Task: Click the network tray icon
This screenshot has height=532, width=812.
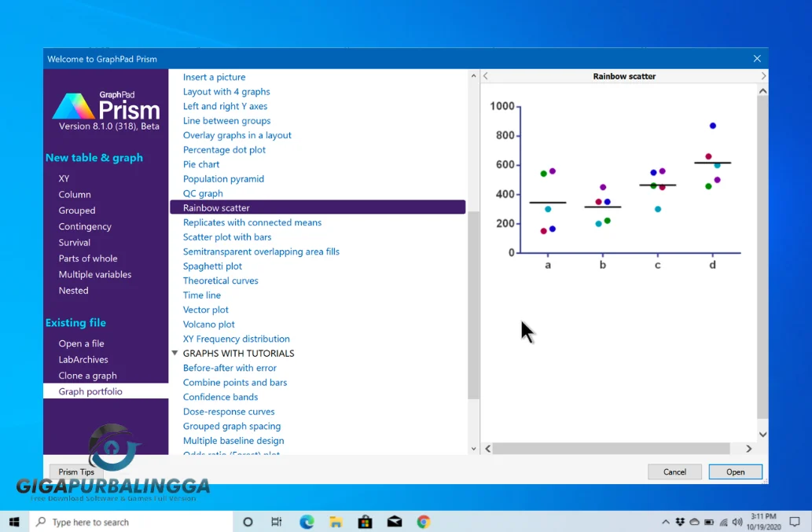Action: tap(723, 522)
